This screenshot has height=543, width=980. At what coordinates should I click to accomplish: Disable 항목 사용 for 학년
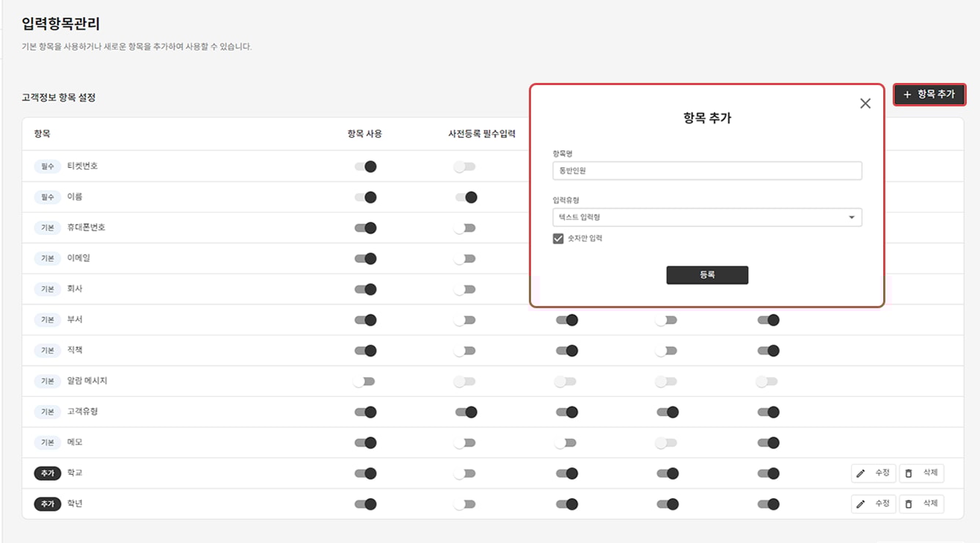point(365,504)
